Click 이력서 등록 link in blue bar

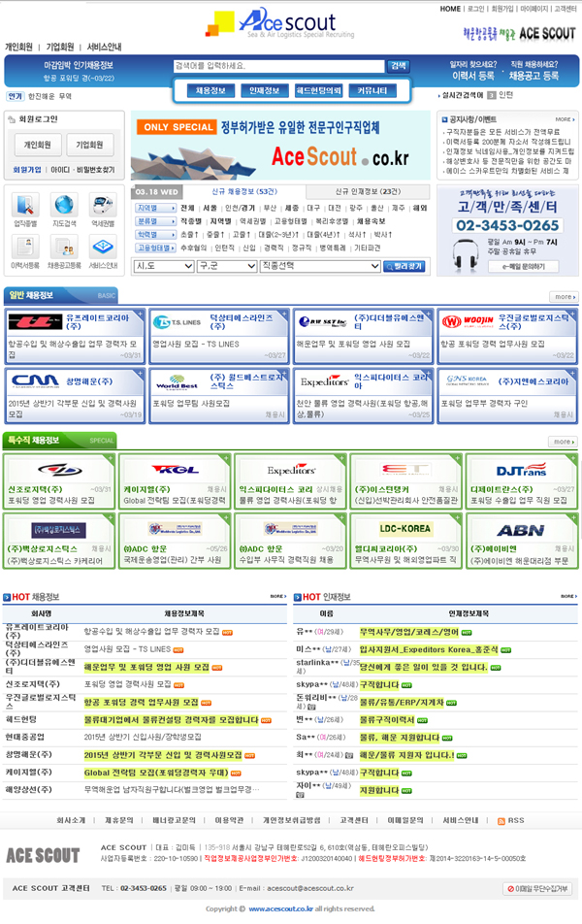pos(473,76)
